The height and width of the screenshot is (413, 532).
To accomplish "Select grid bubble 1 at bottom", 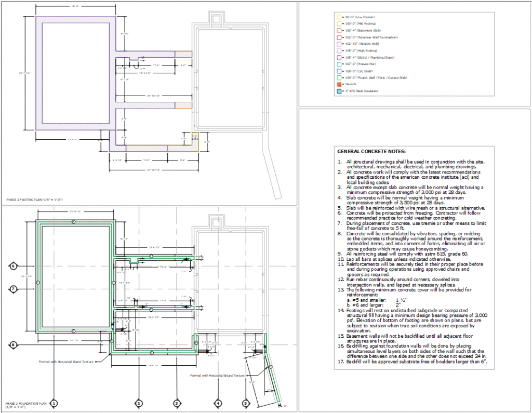I will click(54, 403).
